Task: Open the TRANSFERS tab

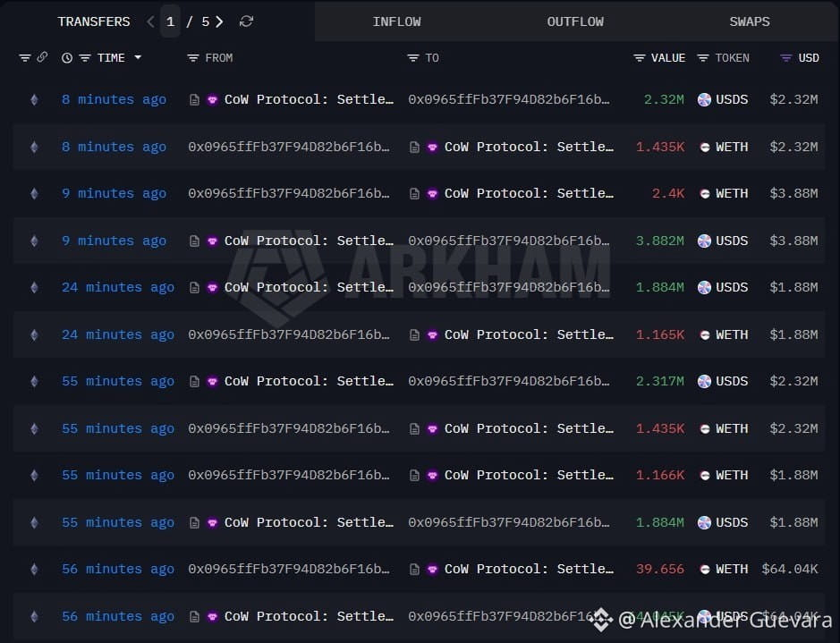Action: [x=94, y=21]
